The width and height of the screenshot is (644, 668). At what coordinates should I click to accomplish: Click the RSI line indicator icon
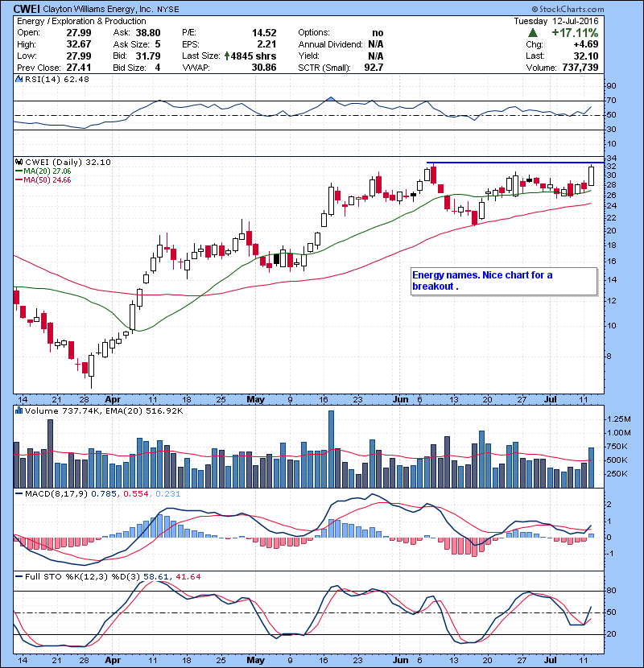pyautogui.click(x=19, y=79)
